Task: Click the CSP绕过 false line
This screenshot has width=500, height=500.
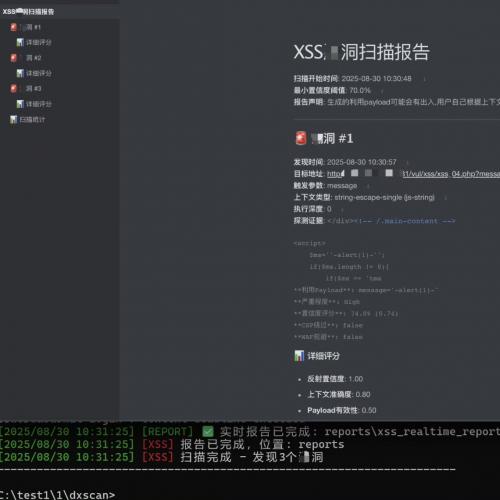Action: click(328, 325)
